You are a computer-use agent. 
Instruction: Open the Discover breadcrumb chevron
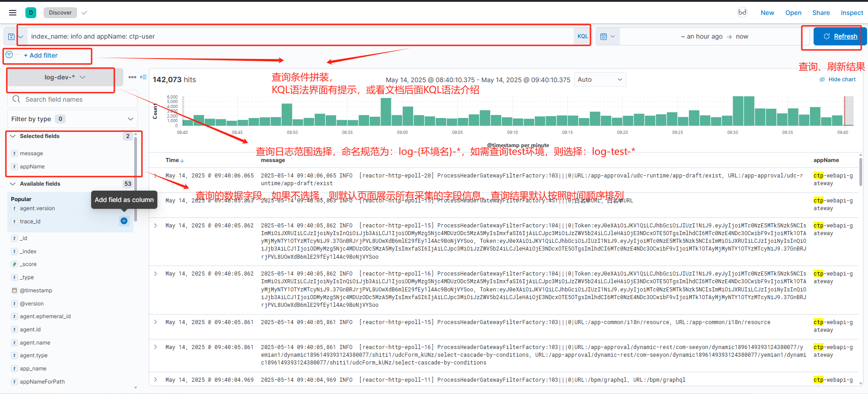[x=84, y=13]
